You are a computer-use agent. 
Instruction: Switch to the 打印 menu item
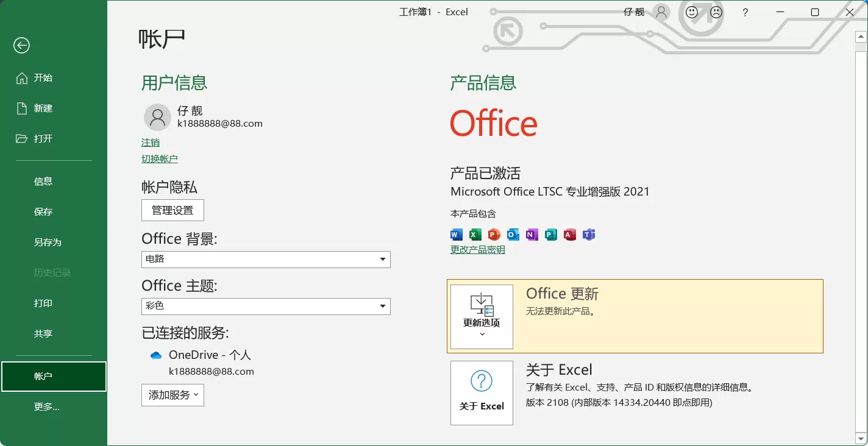tap(43, 303)
